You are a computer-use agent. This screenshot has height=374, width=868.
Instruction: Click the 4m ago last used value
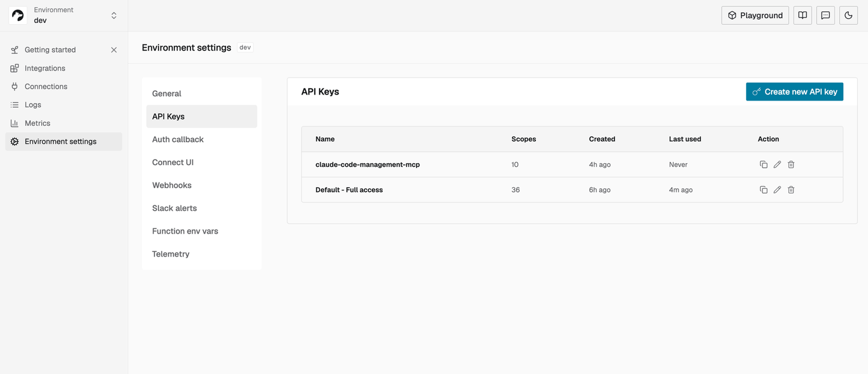(x=681, y=190)
